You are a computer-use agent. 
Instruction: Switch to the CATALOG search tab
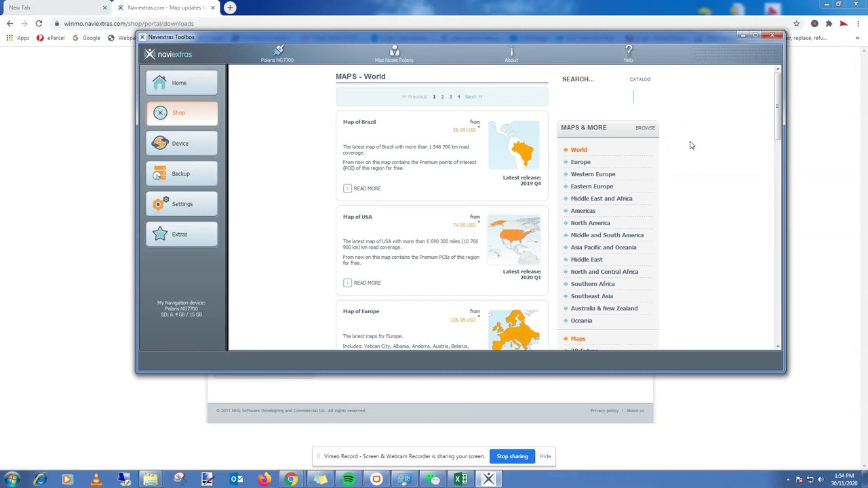pos(639,79)
